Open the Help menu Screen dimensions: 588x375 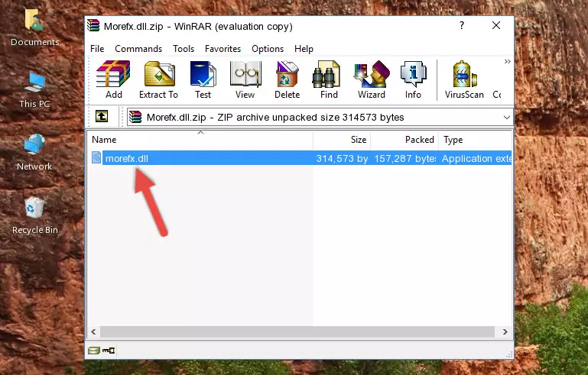(x=304, y=49)
